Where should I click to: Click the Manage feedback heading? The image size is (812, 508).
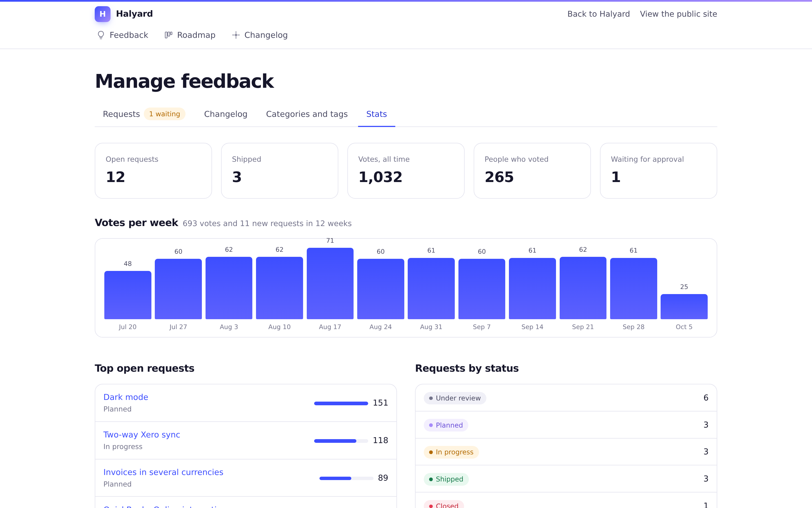tap(184, 81)
